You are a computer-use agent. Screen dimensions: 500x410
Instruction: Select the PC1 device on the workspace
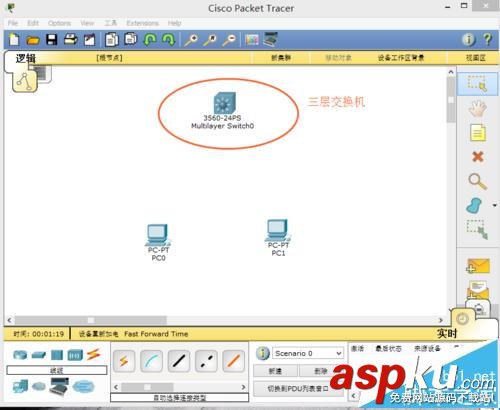[278, 230]
